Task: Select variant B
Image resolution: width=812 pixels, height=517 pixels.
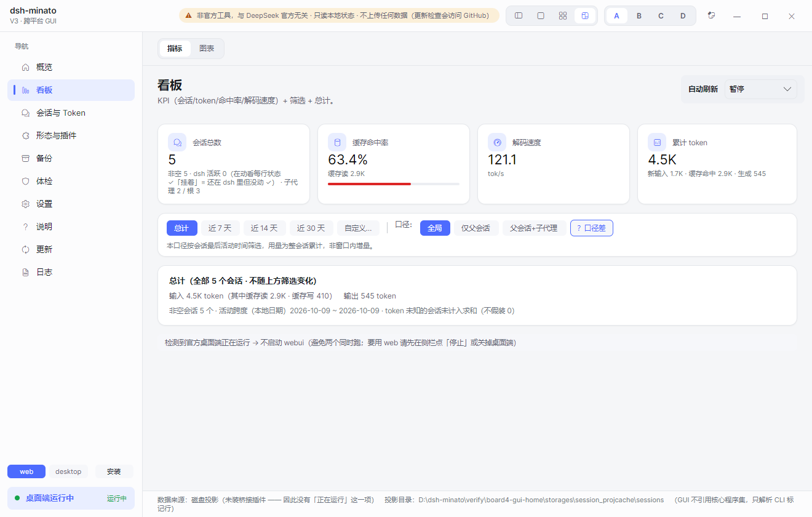Action: (x=639, y=16)
